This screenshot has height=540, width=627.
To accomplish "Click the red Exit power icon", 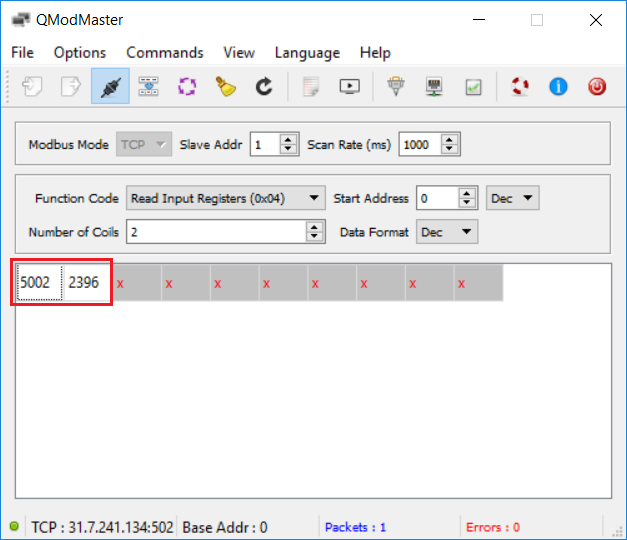I will pos(597,86).
